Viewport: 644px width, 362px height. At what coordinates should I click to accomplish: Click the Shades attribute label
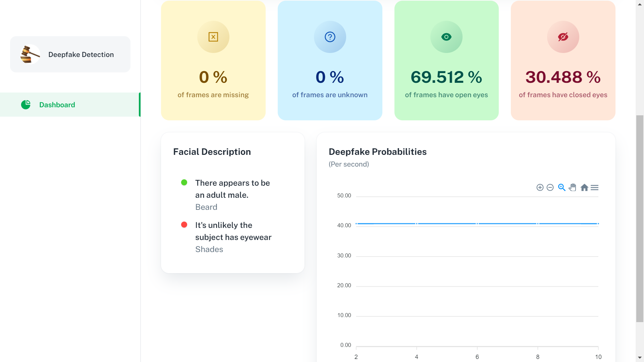pos(209,249)
